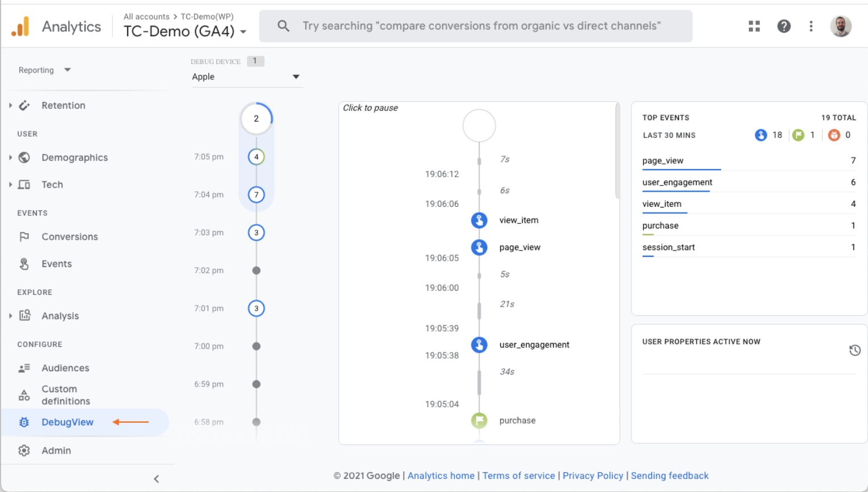Click the Conversions flag icon

(x=24, y=237)
